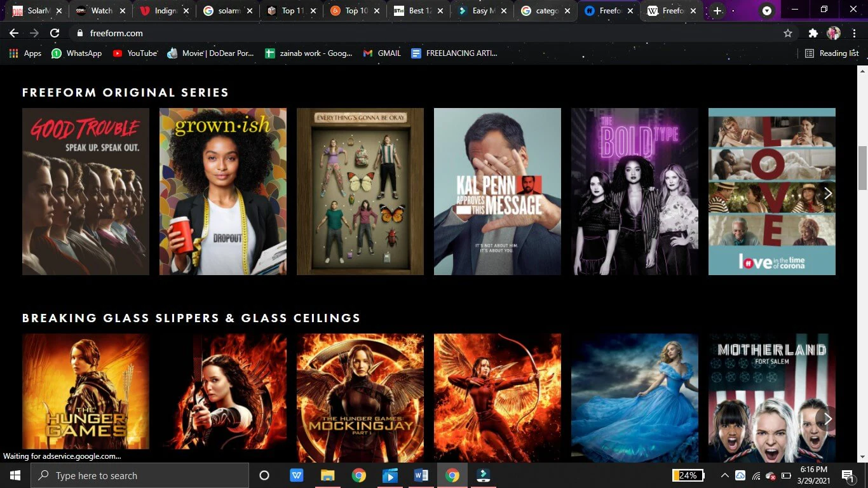Viewport: 868px width, 488px height.
Task: Open the Cinderella blue gown poster
Action: (x=635, y=398)
